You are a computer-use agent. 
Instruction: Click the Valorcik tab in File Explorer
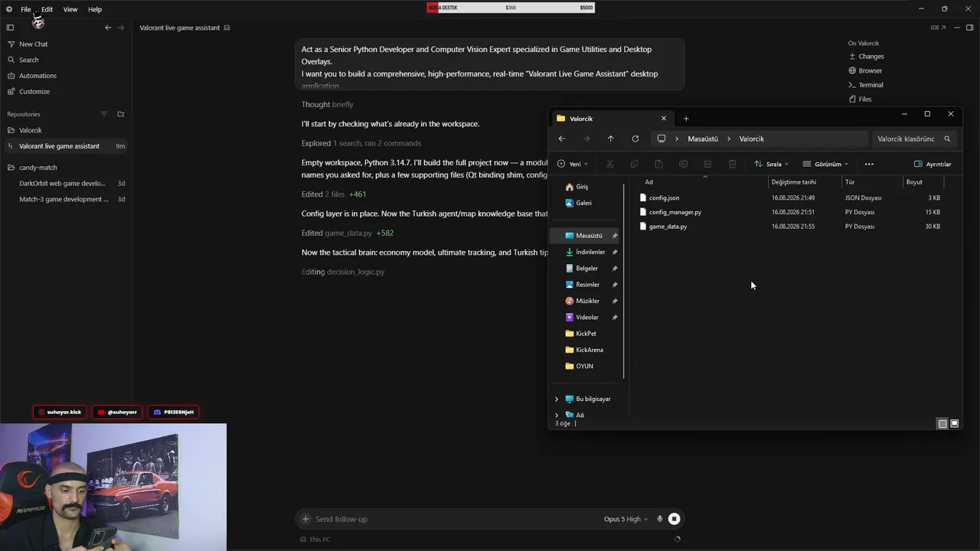[612, 119]
